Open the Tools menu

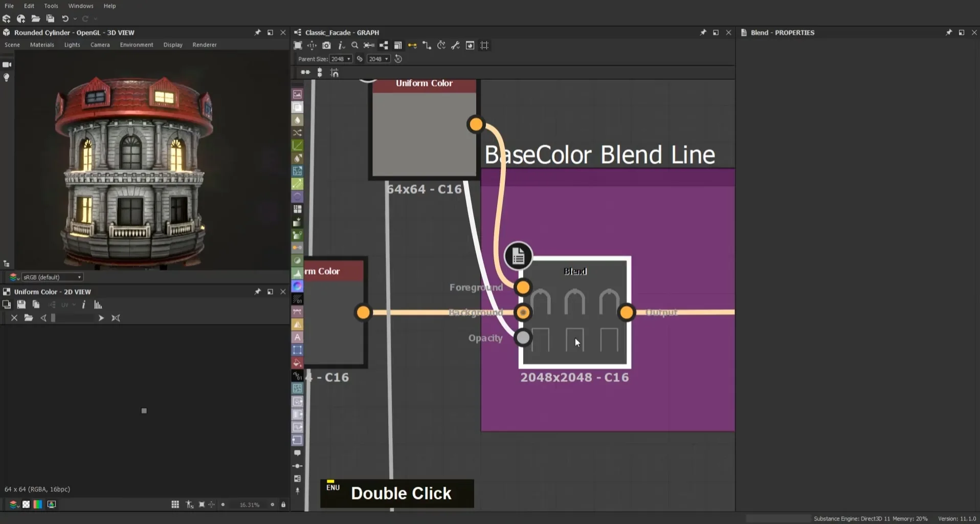tap(51, 6)
